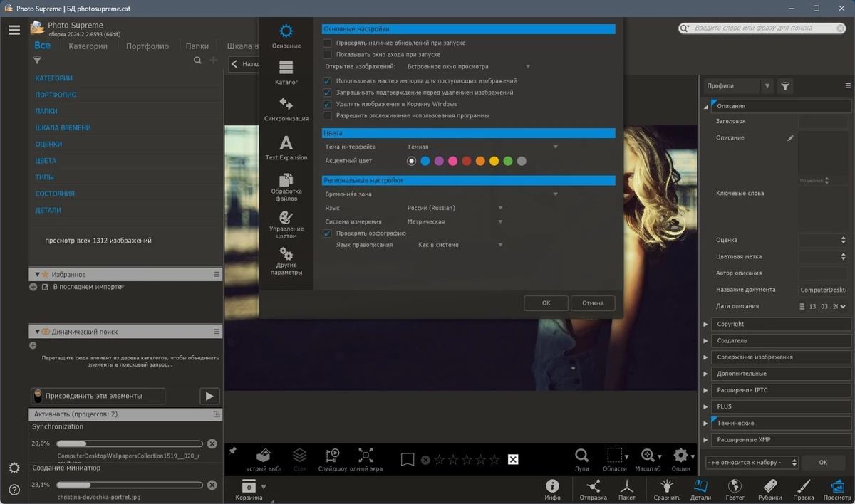The width and height of the screenshot is (855, 504).
Task: Open the Другие параметры settings section
Action: [286, 261]
